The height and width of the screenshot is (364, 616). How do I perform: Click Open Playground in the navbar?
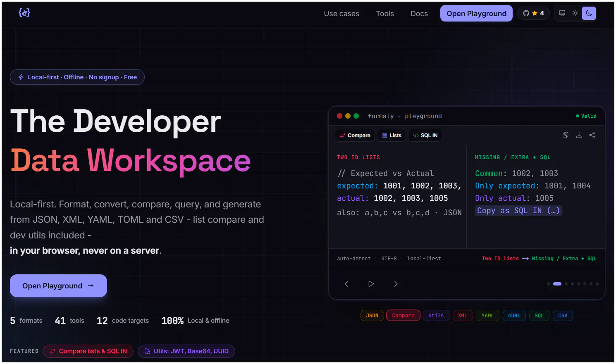point(476,14)
